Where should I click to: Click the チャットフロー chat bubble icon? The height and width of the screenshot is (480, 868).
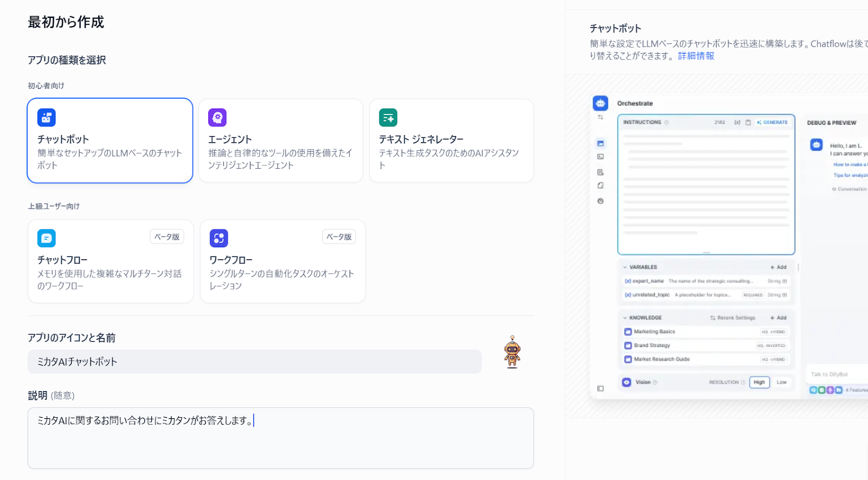pyautogui.click(x=47, y=238)
